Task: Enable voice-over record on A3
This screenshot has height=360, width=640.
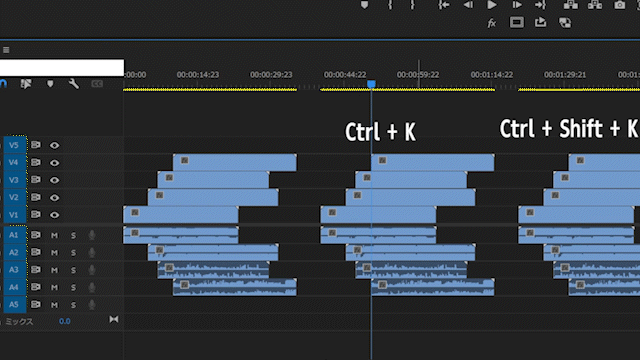Action: pyautogui.click(x=92, y=270)
